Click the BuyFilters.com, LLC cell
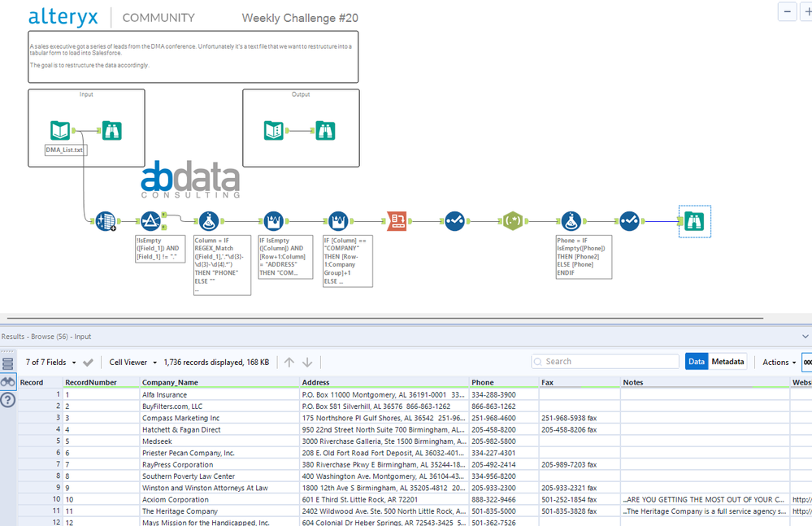This screenshot has height=526, width=812. pos(220,406)
